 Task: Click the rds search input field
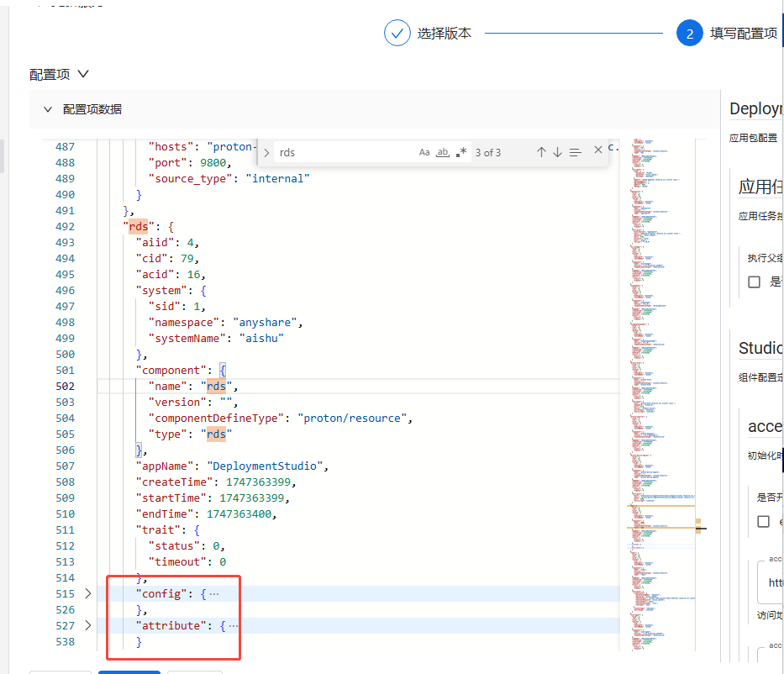(x=345, y=152)
